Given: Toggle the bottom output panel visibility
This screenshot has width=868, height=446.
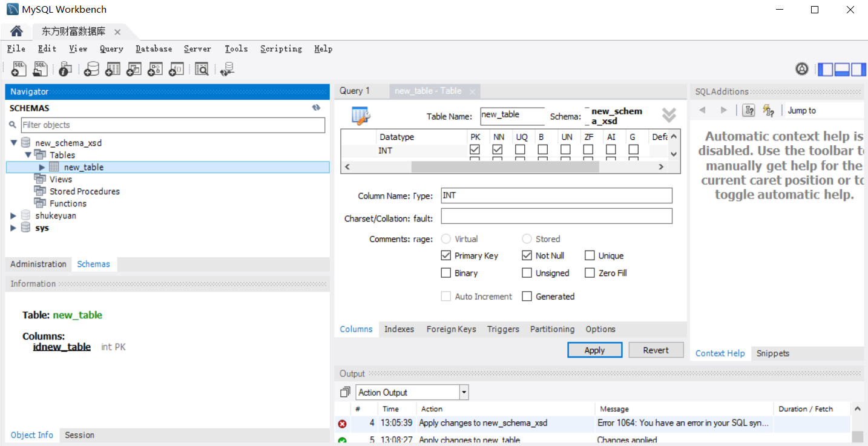Looking at the screenshot, I should (842, 69).
